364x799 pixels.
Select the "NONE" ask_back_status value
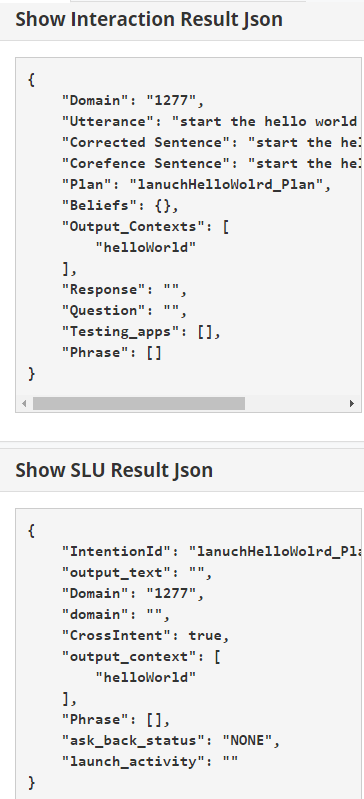[x=247, y=740]
